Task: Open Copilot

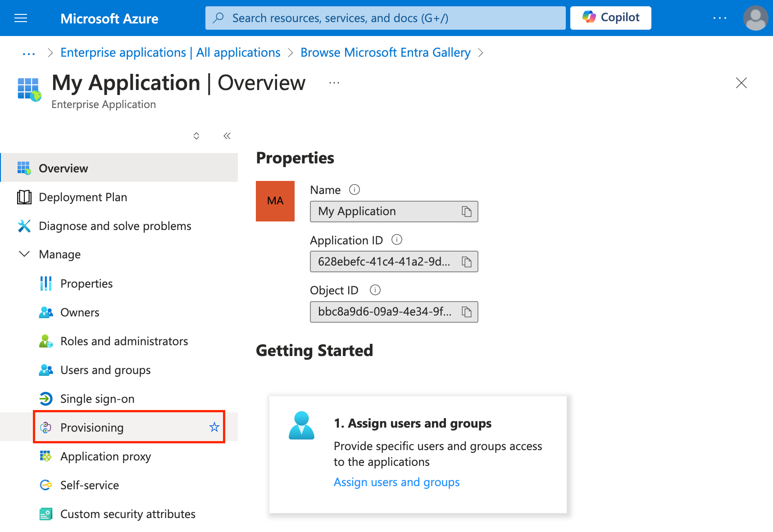Action: (611, 18)
